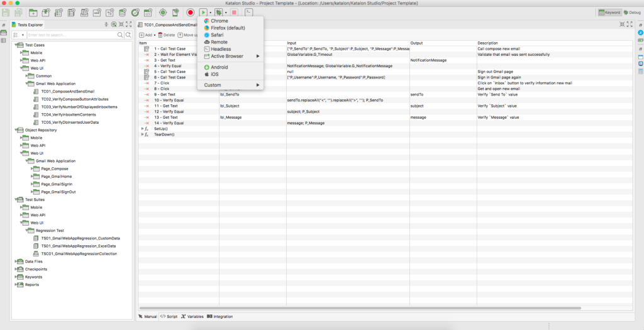Switch to Debug perspective toggle
The image size is (644, 330).
632,13
